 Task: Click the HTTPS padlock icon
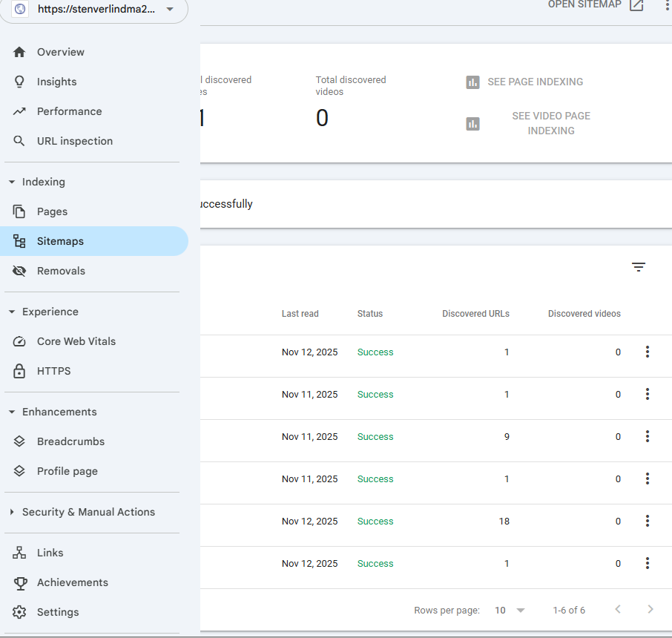(x=20, y=371)
